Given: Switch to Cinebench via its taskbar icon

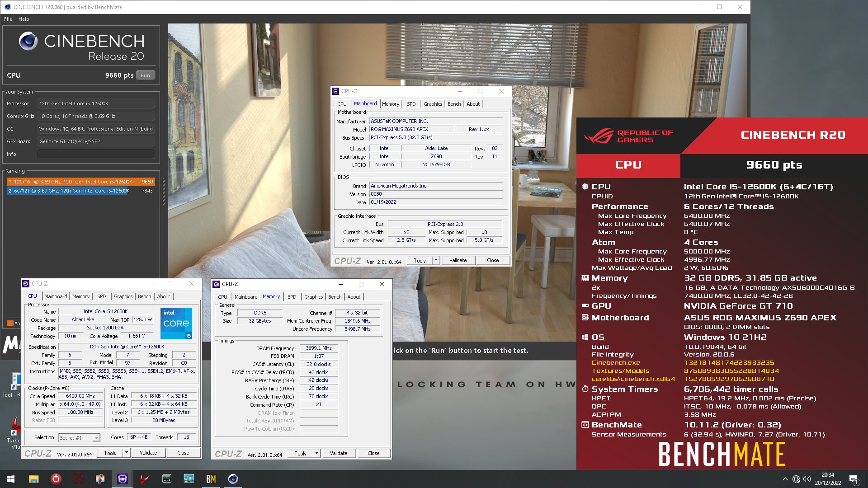Looking at the screenshot, I should pos(233,479).
